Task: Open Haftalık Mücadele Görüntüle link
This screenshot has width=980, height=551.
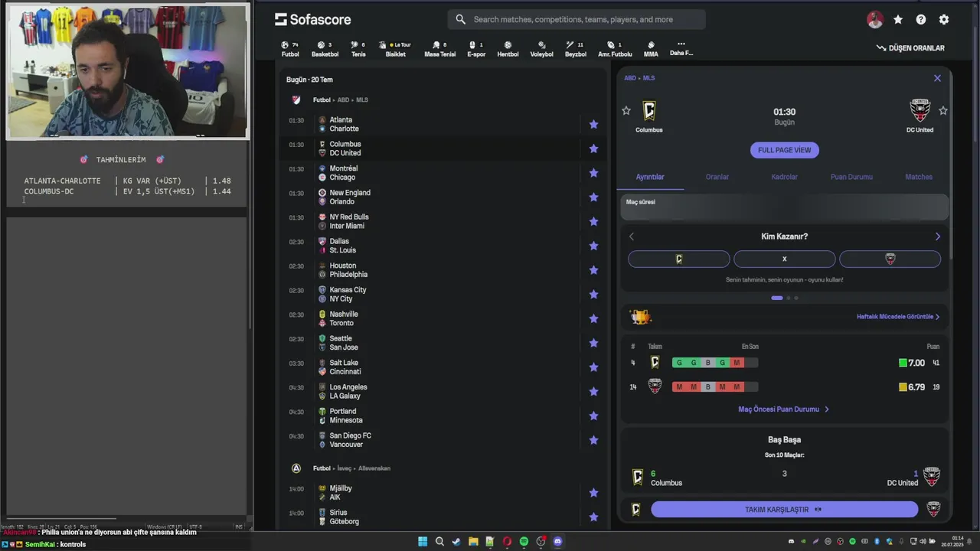Action: tap(898, 317)
